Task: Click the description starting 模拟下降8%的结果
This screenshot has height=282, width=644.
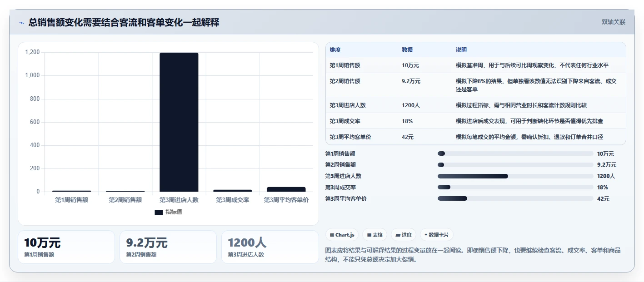Action: (x=536, y=85)
